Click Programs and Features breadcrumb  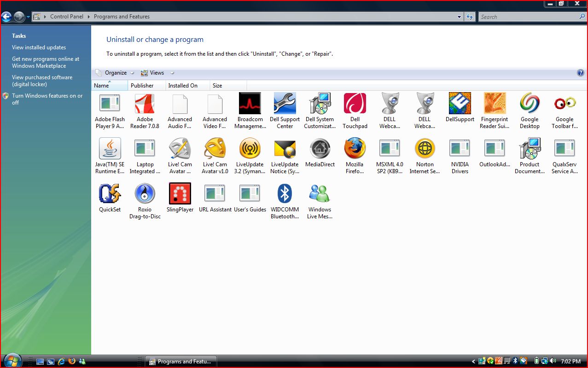122,17
